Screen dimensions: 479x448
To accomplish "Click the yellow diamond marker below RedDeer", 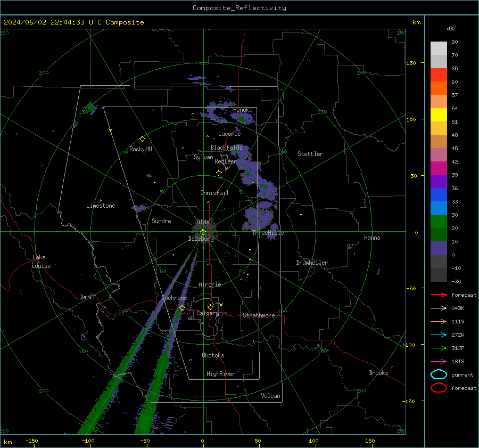I will coord(219,173).
